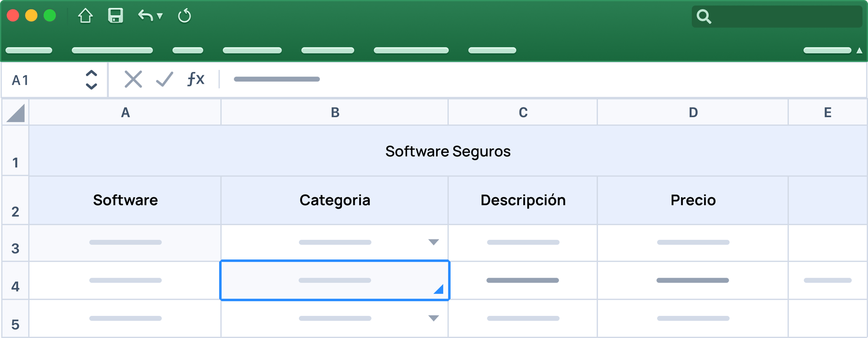The image size is (868, 338).
Task: Select all cells using the corner triangle
Action: pyautogui.click(x=16, y=113)
